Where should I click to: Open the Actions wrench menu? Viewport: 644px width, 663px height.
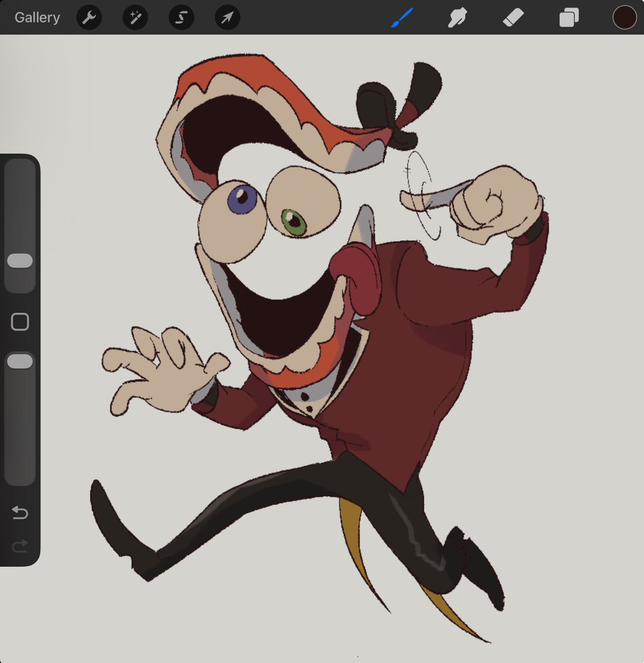88,18
